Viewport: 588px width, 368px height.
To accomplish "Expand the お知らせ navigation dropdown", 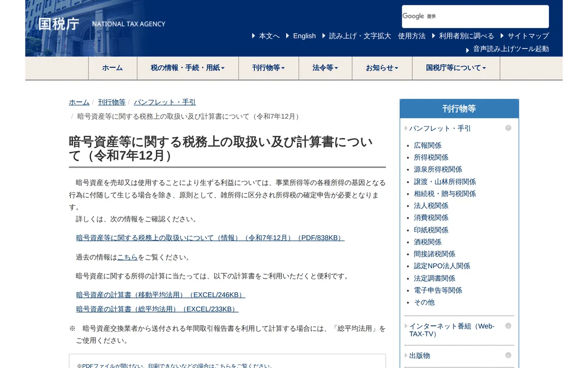I will pos(382,68).
